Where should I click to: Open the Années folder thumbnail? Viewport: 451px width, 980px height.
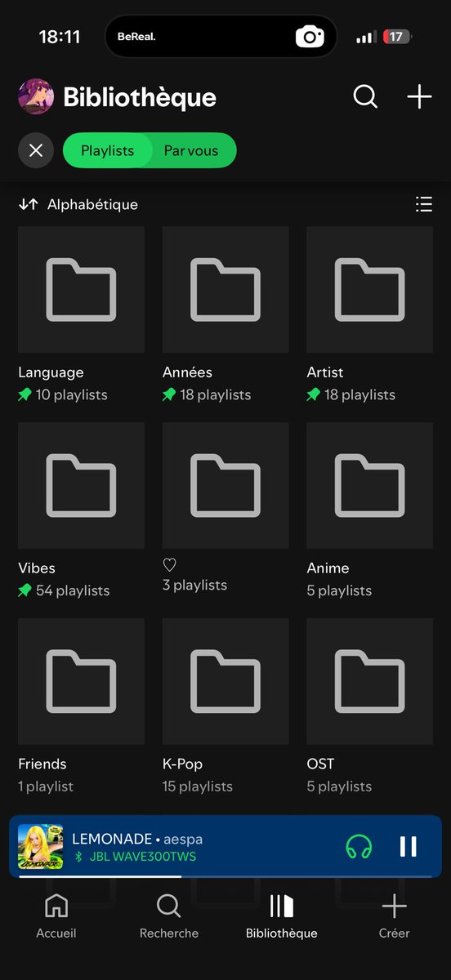click(225, 290)
